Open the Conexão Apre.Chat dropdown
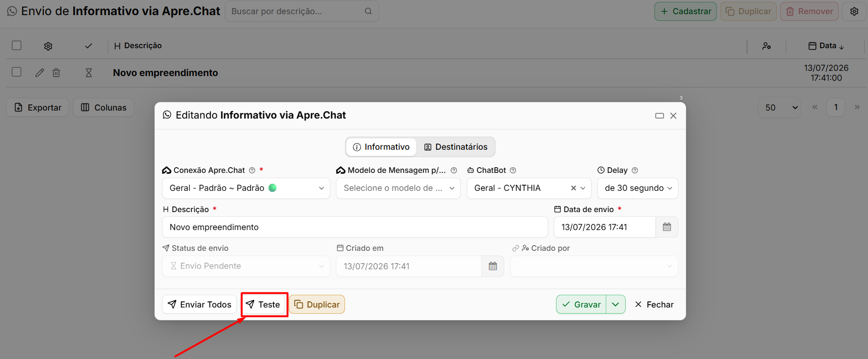Screen dimensions: 868x359 (246, 188)
